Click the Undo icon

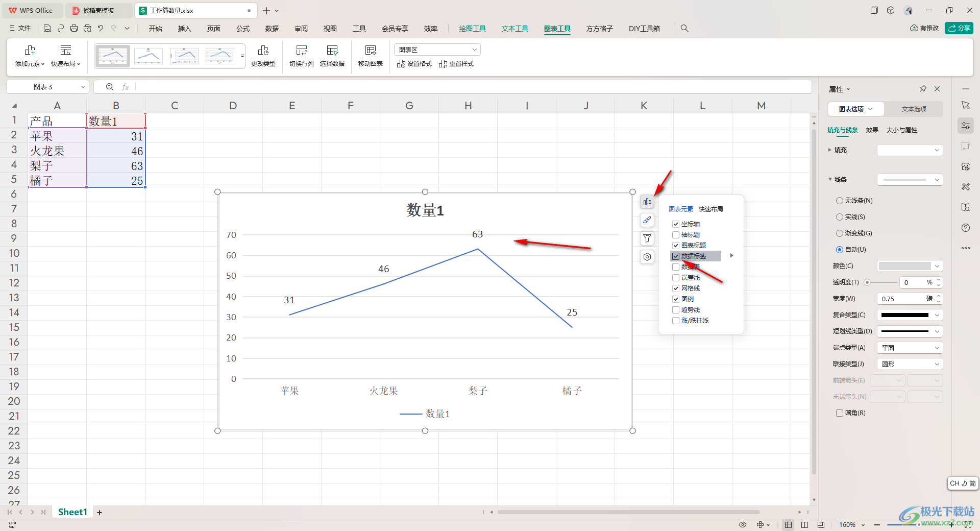coord(101,29)
